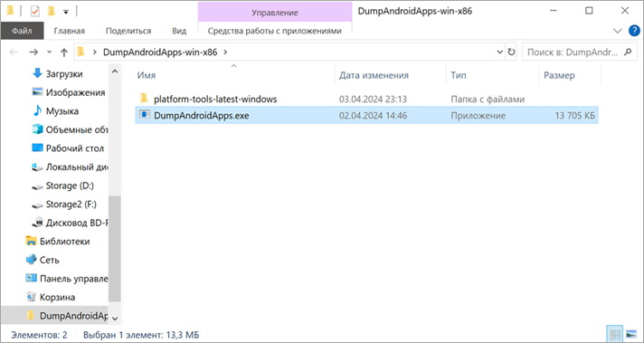Open Загрузки in the navigation pane
The height and width of the screenshot is (343, 644).
pos(64,74)
